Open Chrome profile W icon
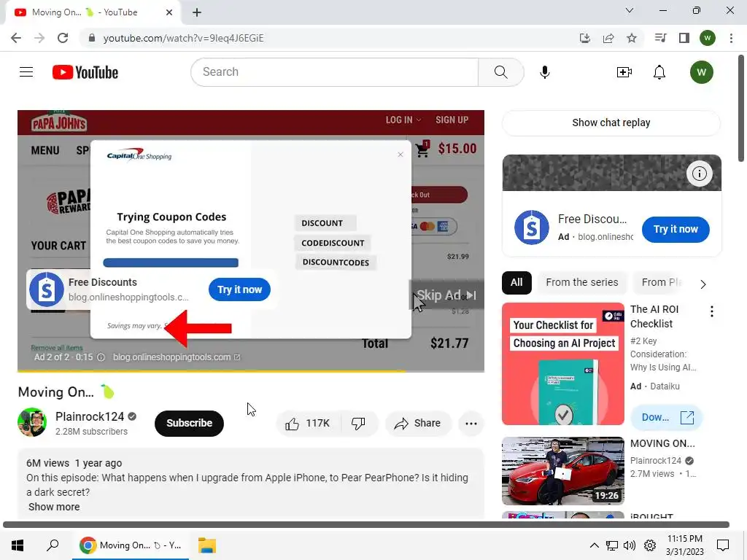 708,38
